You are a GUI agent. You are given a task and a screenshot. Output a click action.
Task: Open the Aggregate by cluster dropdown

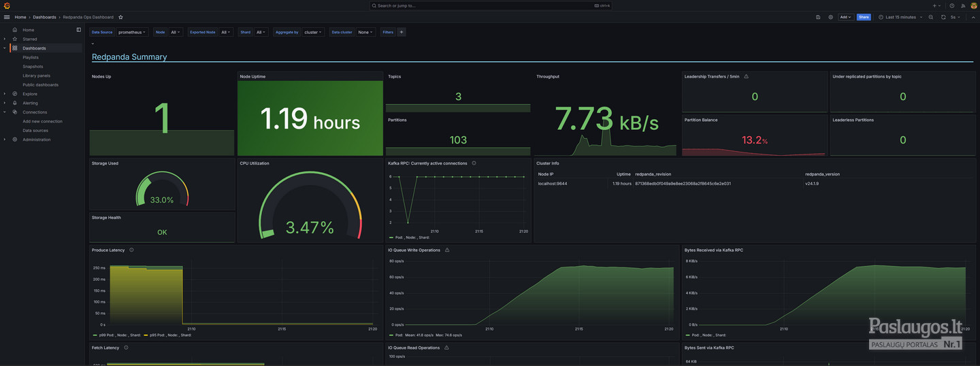(x=313, y=32)
